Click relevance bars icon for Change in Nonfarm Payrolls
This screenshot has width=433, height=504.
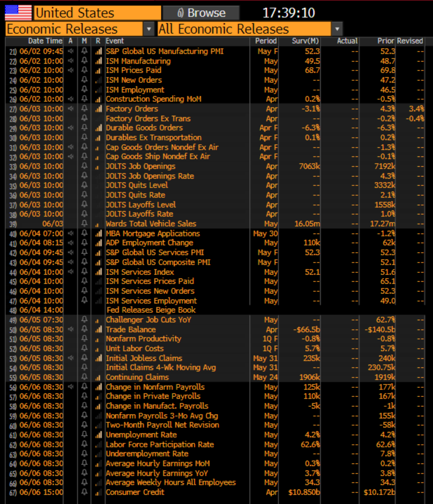click(98, 387)
